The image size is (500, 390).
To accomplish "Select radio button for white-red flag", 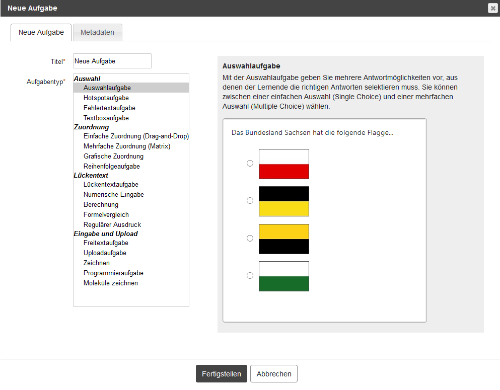I will click(250, 163).
